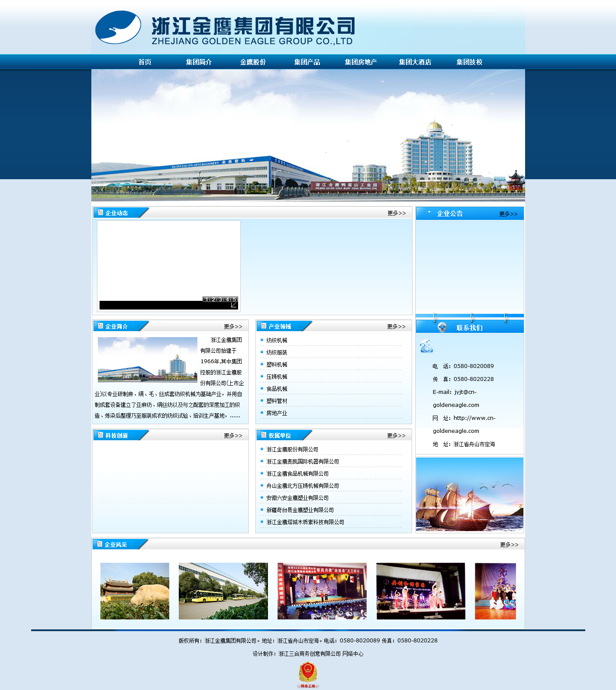Open 浙江金鹰食品机械有限公司 link

point(297,474)
